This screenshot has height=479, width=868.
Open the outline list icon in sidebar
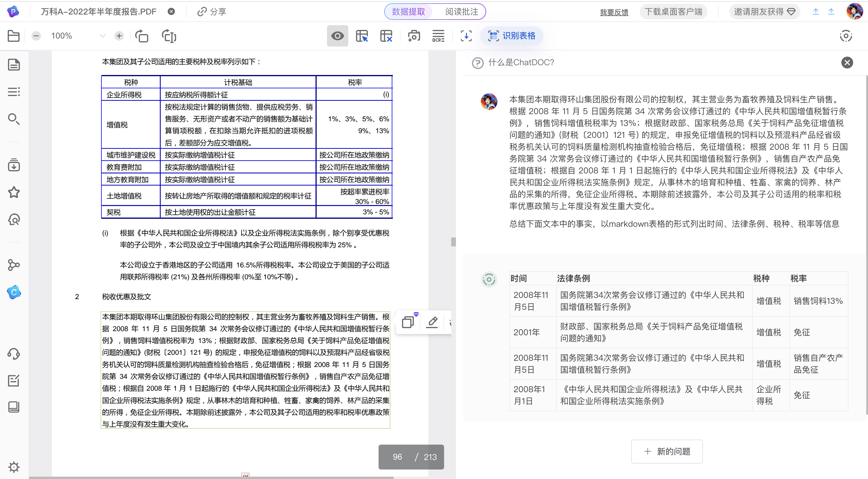13,92
